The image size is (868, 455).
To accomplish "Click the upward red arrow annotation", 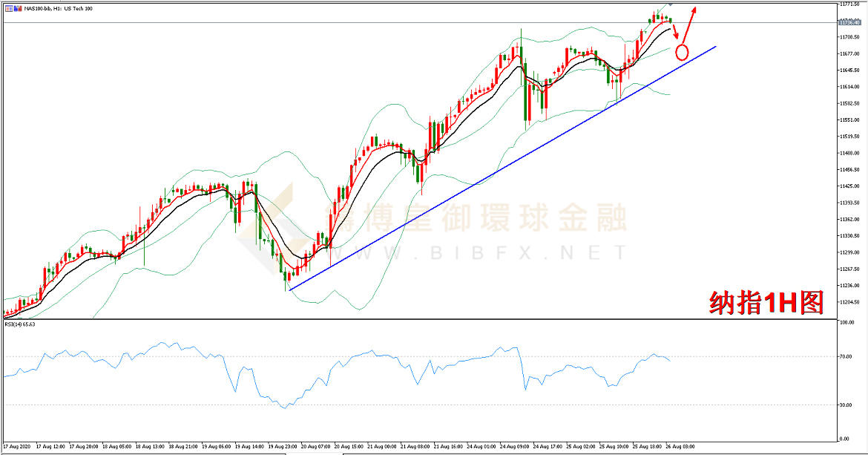I will coord(688,25).
